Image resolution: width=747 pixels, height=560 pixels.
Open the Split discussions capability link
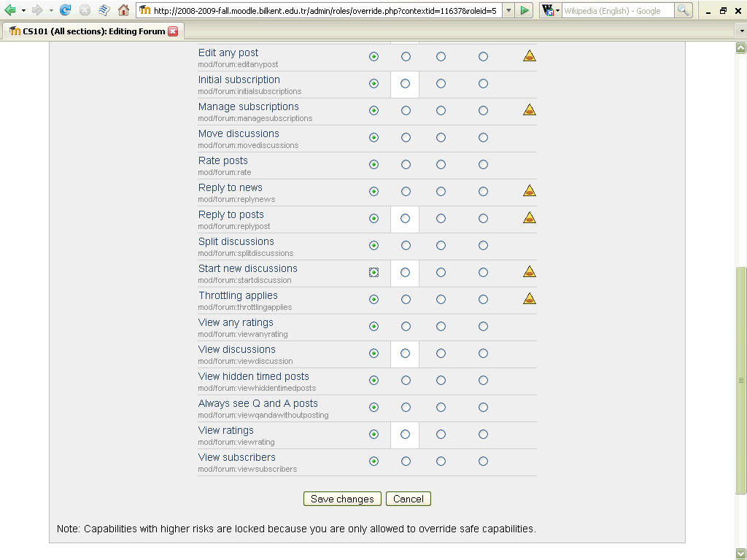(x=236, y=241)
